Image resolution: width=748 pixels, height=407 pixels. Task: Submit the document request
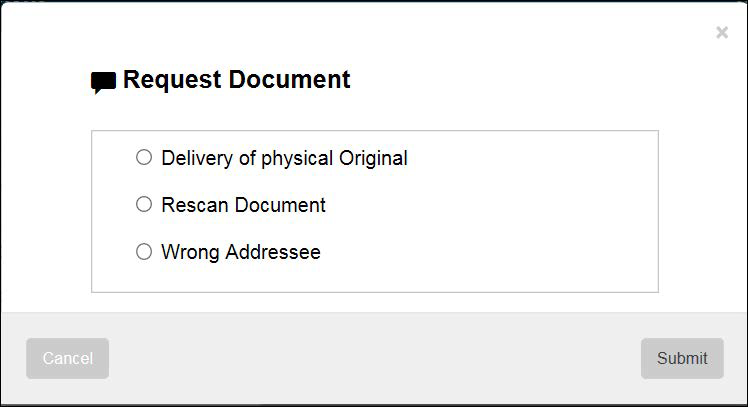(682, 358)
